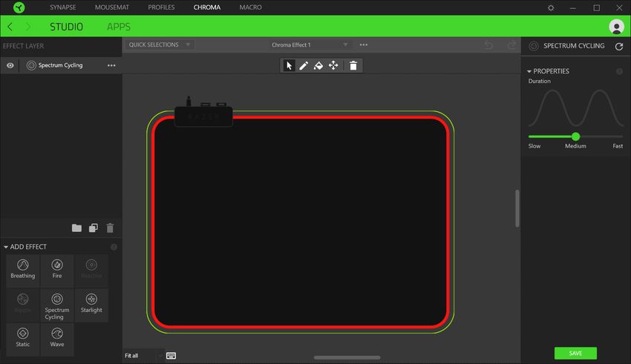Screen dimensions: 631x364
Task: Select the arrow selection tool
Action: click(289, 65)
